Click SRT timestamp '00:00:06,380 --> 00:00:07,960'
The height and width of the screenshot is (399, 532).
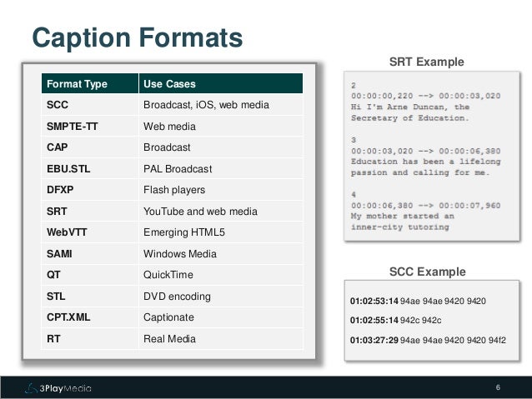pos(426,206)
